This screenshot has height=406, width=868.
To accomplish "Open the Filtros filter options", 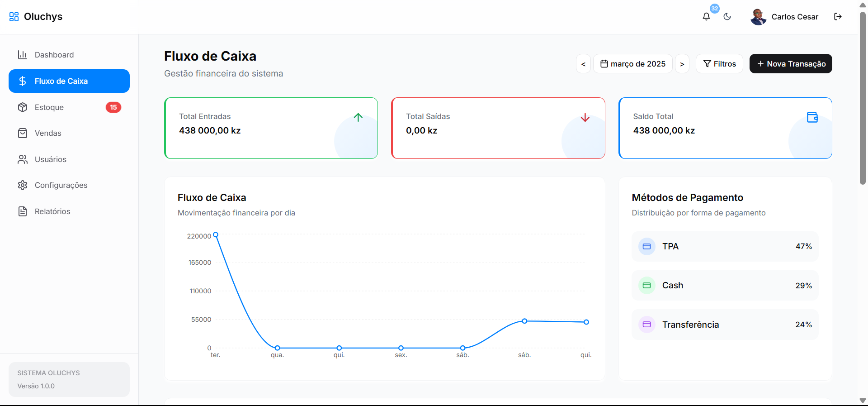I will tap(719, 64).
